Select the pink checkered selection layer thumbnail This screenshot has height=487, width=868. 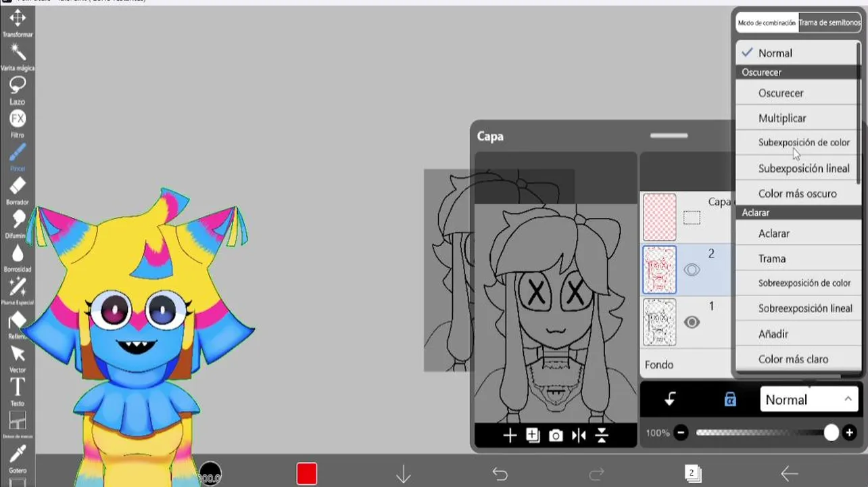coord(659,217)
